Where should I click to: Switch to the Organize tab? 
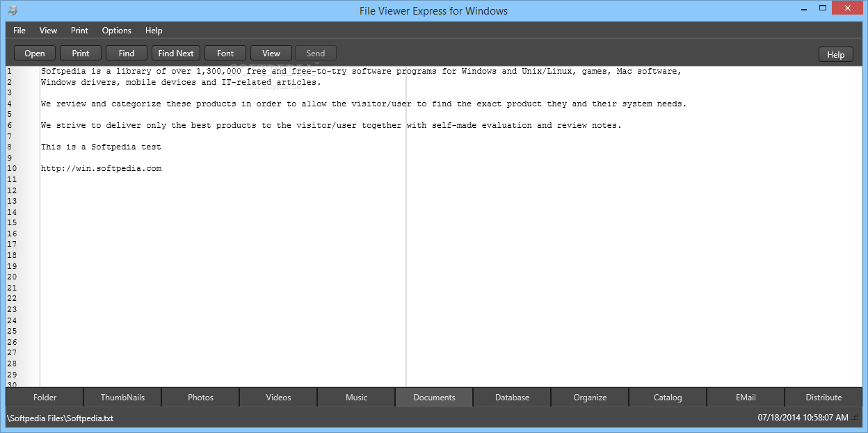[590, 398]
